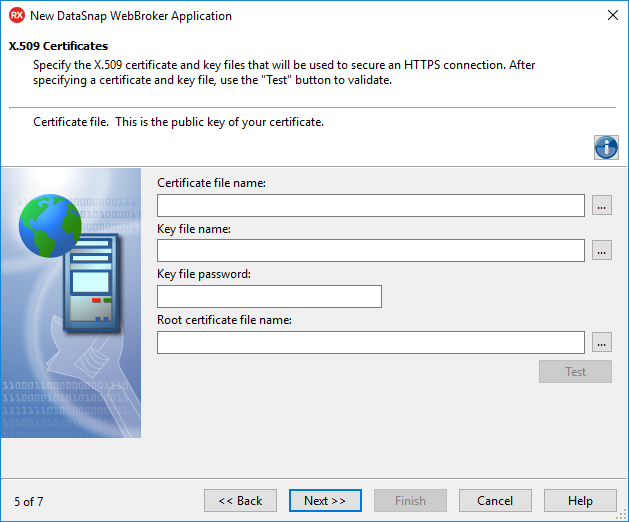The width and height of the screenshot is (629, 522).
Task: Browse for the Certificate file name
Action: (602, 205)
